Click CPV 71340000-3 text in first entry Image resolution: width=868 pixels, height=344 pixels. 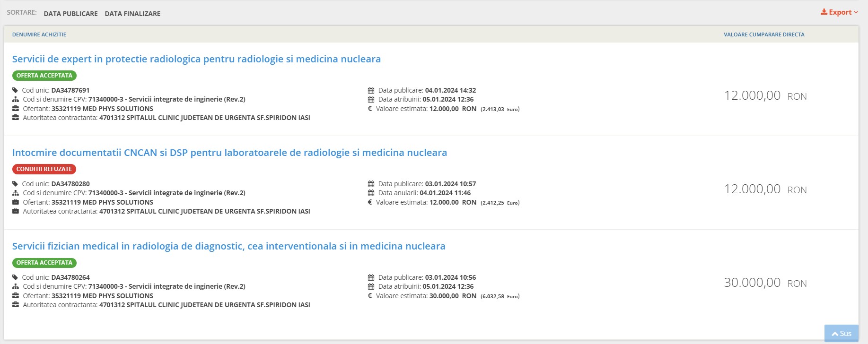tap(167, 99)
